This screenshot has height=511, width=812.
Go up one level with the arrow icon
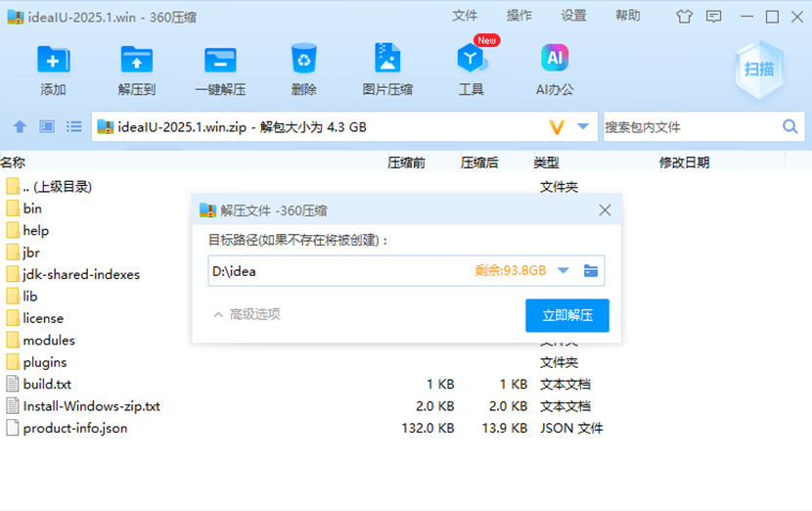point(20,126)
